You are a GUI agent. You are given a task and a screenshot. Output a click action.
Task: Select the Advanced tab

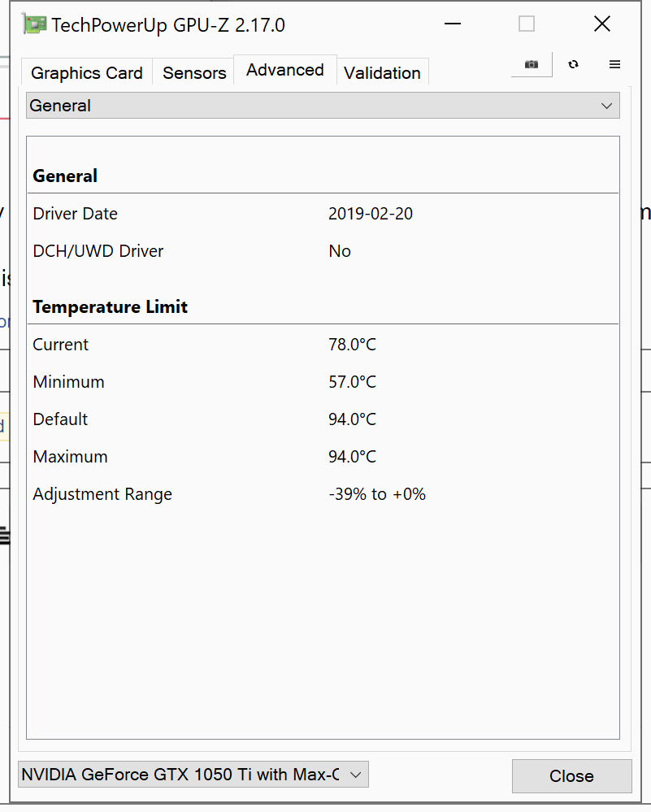[284, 71]
